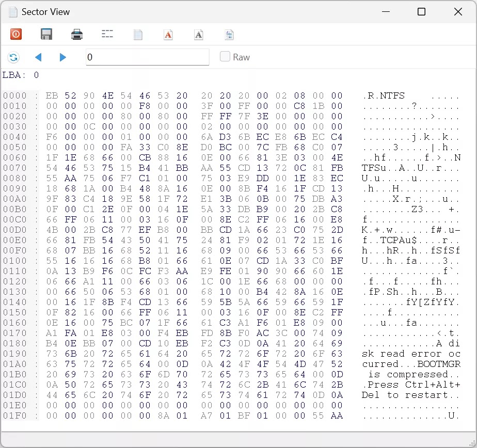477x448 pixels.
Task: Save the sector using the floppy disk icon
Action: [x=46, y=35]
